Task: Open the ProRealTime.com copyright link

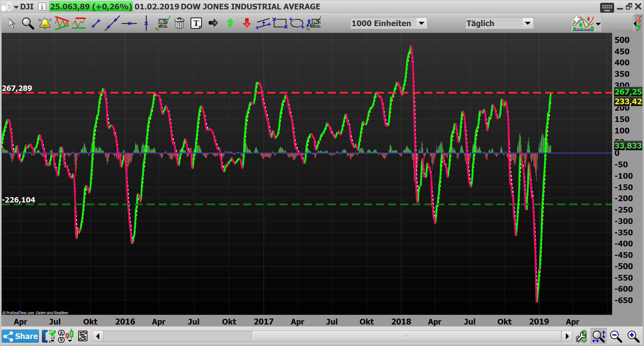Action: point(18,312)
